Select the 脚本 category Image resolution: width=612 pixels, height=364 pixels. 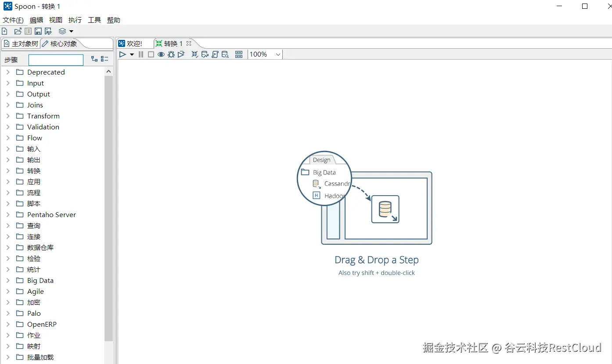pos(34,203)
